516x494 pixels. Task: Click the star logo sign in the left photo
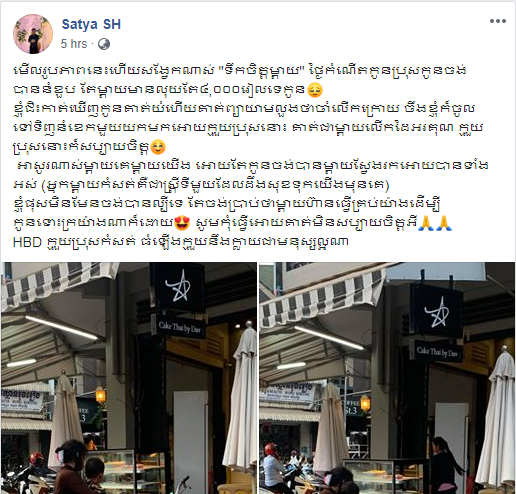coord(177,287)
